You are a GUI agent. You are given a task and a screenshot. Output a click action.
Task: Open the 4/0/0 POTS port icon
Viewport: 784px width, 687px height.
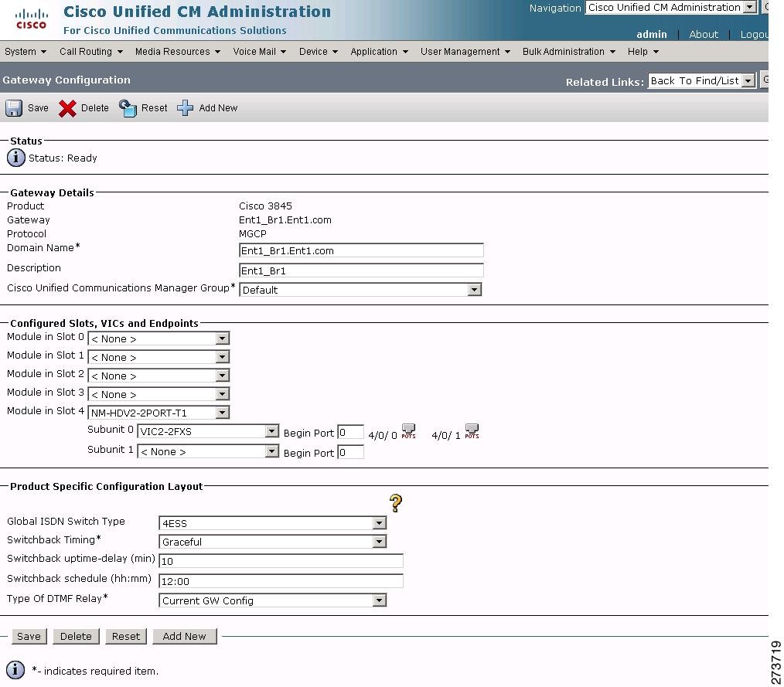408,432
